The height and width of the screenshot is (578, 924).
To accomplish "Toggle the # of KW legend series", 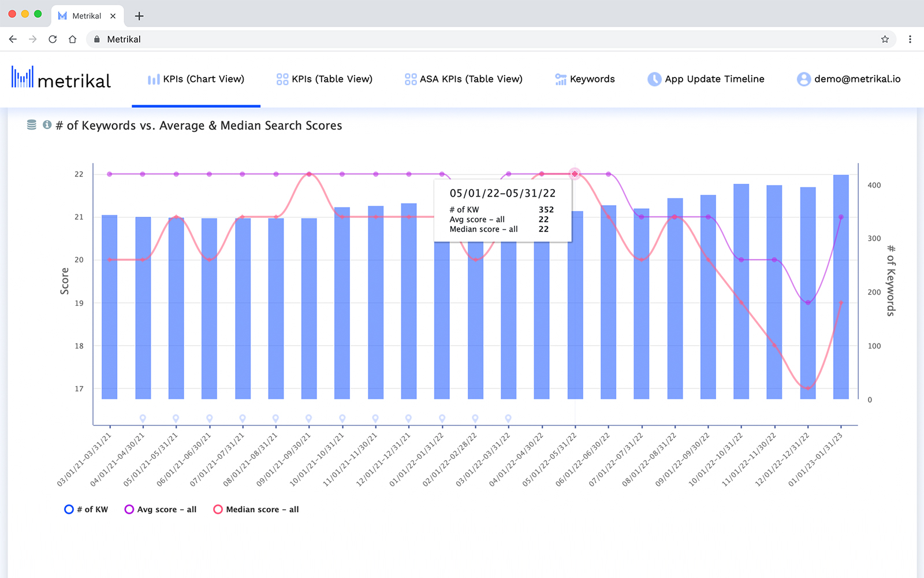I will [x=86, y=509].
